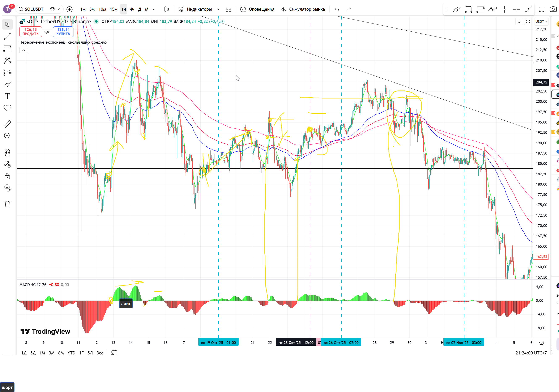559x392 pixels.
Task: Click the trash remove objects icon
Action: [7, 204]
